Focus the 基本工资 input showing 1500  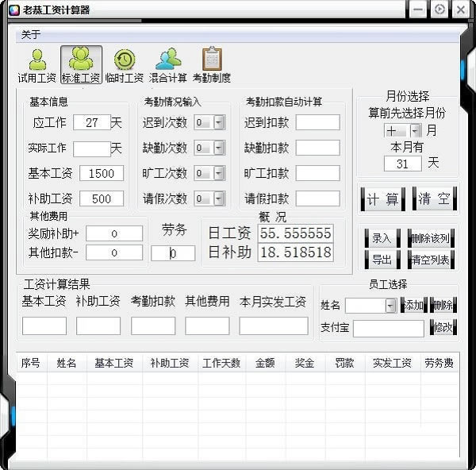[x=102, y=173]
